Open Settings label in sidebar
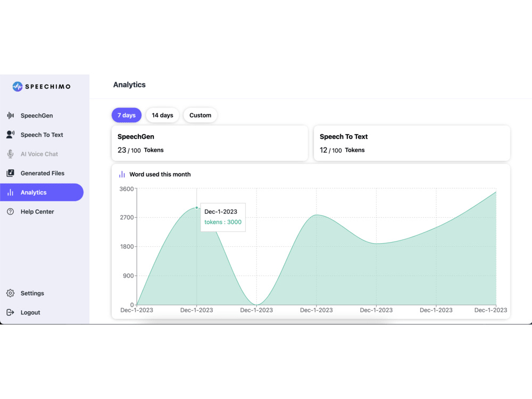The image size is (532, 399). (32, 293)
